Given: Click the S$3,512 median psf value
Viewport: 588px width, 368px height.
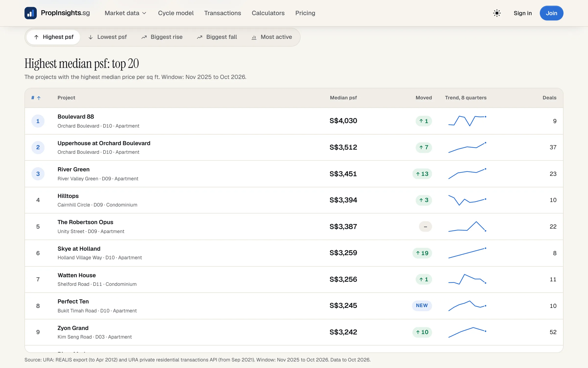Looking at the screenshot, I should click(x=343, y=147).
